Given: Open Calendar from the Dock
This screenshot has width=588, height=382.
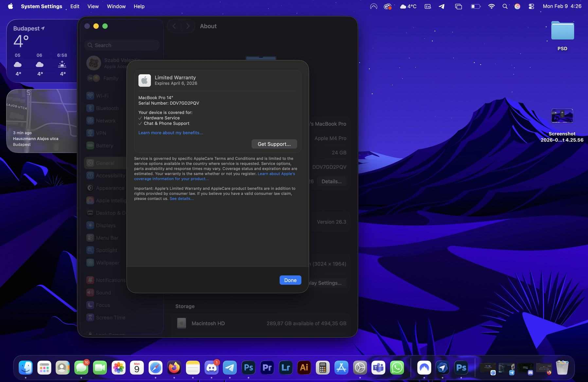Looking at the screenshot, I should click(137, 368).
